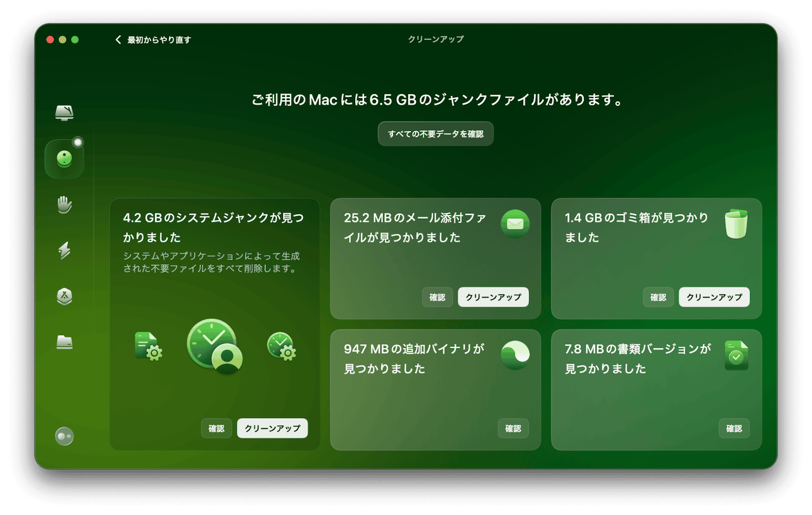This screenshot has width=812, height=515.
Task: Click the small clock with gear icon
Action: tap(281, 347)
